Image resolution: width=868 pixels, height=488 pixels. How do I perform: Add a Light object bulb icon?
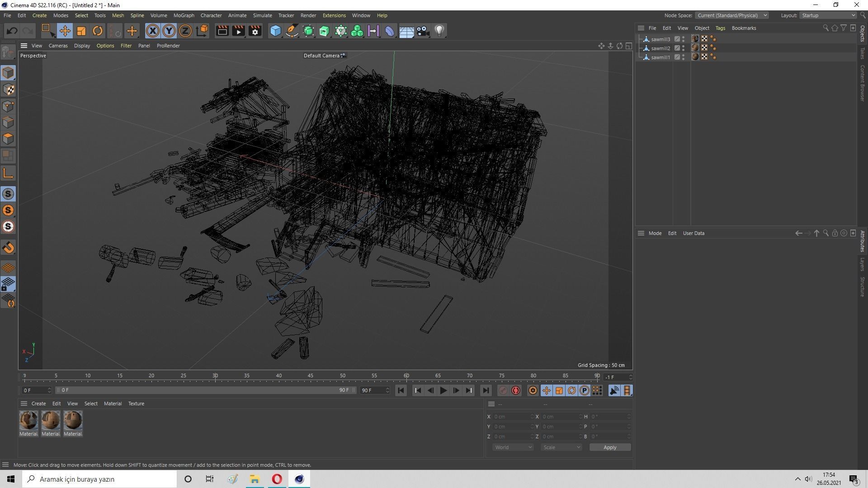[439, 31]
